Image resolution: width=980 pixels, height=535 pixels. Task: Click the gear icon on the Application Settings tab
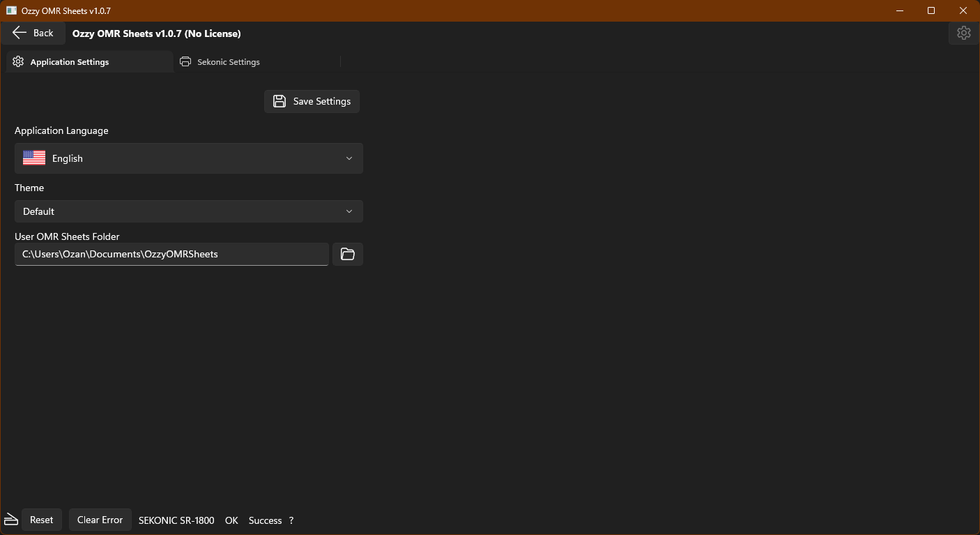click(x=17, y=61)
